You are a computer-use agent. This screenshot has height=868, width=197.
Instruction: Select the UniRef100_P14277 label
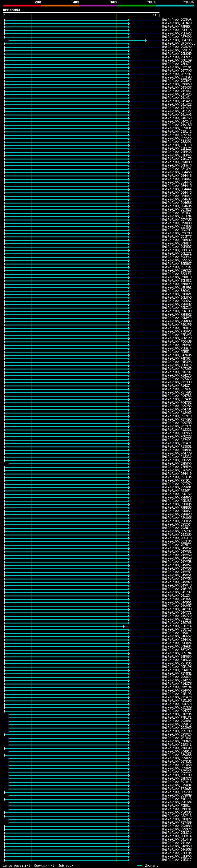tap(177, 680)
